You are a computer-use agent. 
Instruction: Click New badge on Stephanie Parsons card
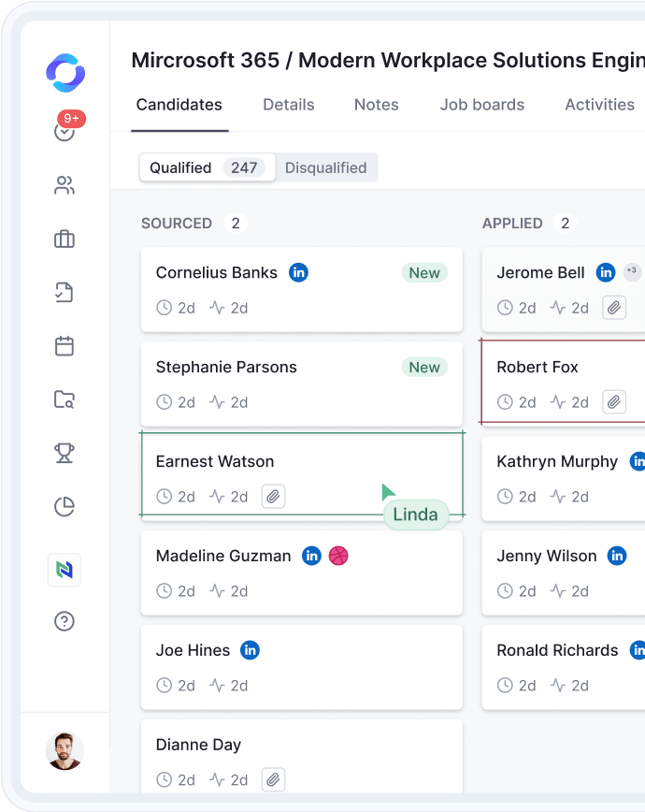(x=424, y=367)
